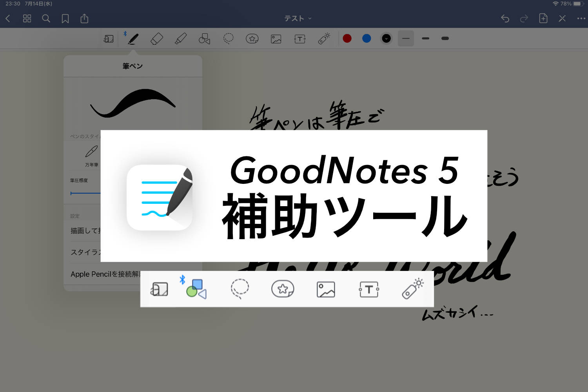Tap the Wi-Fi status icon
The height and width of the screenshot is (392, 588).
[555, 4]
